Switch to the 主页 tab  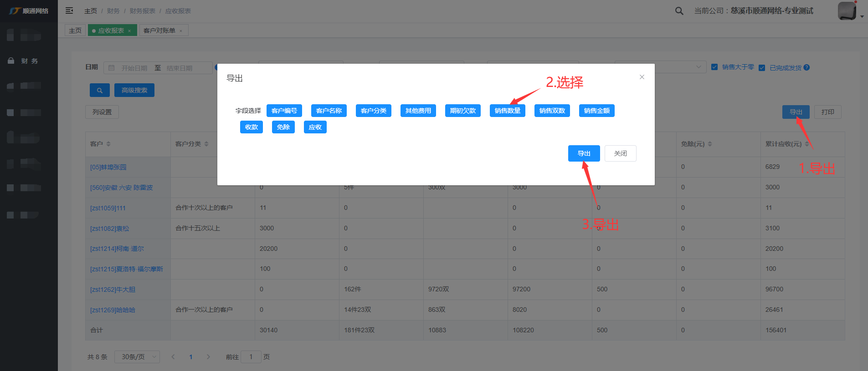click(x=75, y=30)
